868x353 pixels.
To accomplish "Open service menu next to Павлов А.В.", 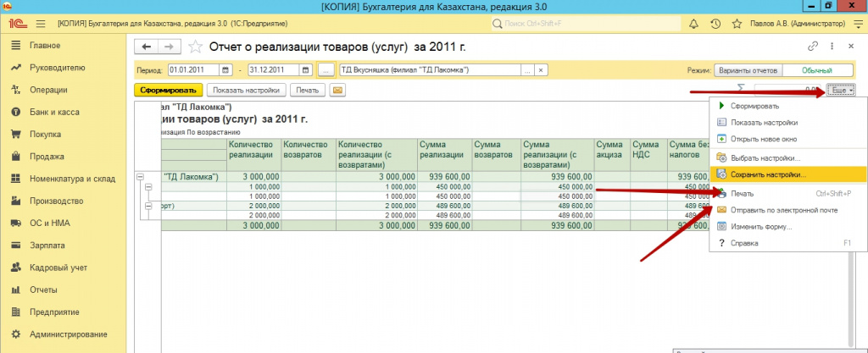I will pyautogui.click(x=857, y=24).
